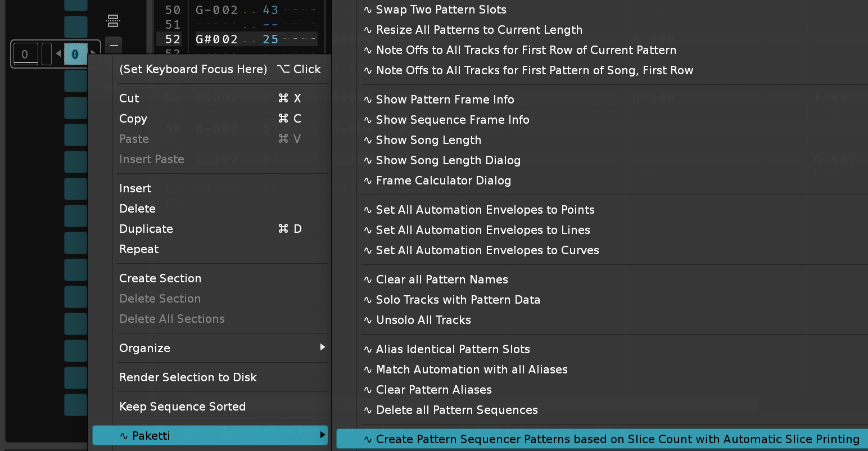The width and height of the screenshot is (868, 451).
Task: Toggle Keep Sequence Sorted option
Action: (182, 407)
